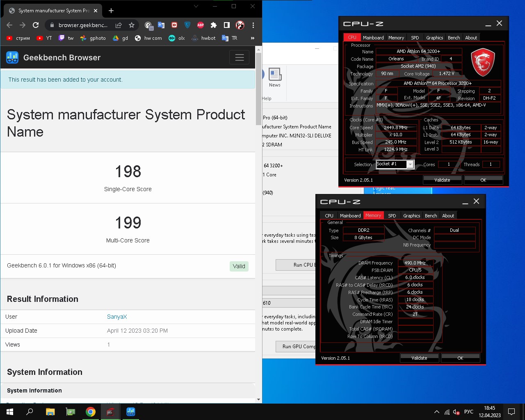Click the Run CPU benchmark button
The height and width of the screenshot is (420, 525).
point(296,265)
